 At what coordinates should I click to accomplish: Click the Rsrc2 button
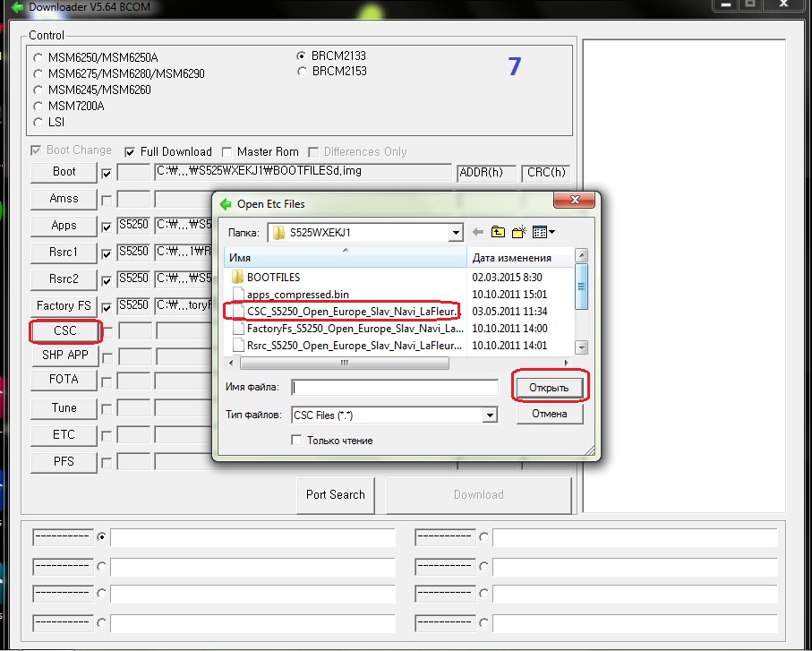tap(64, 279)
